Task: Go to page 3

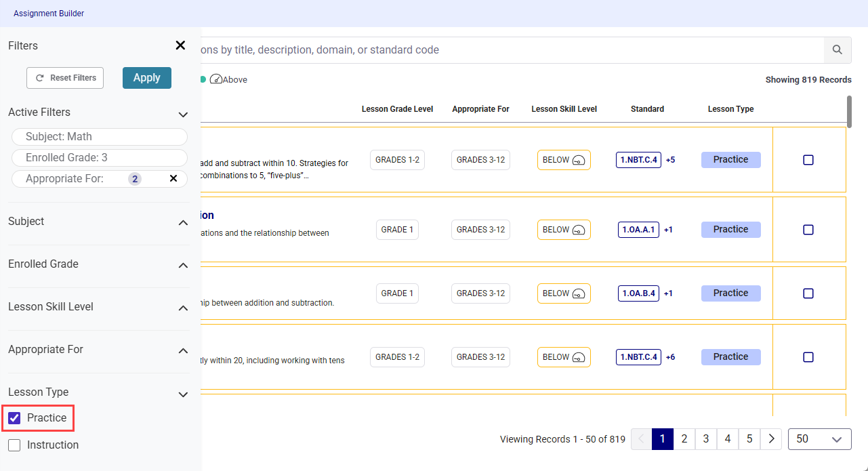Action: click(x=706, y=439)
